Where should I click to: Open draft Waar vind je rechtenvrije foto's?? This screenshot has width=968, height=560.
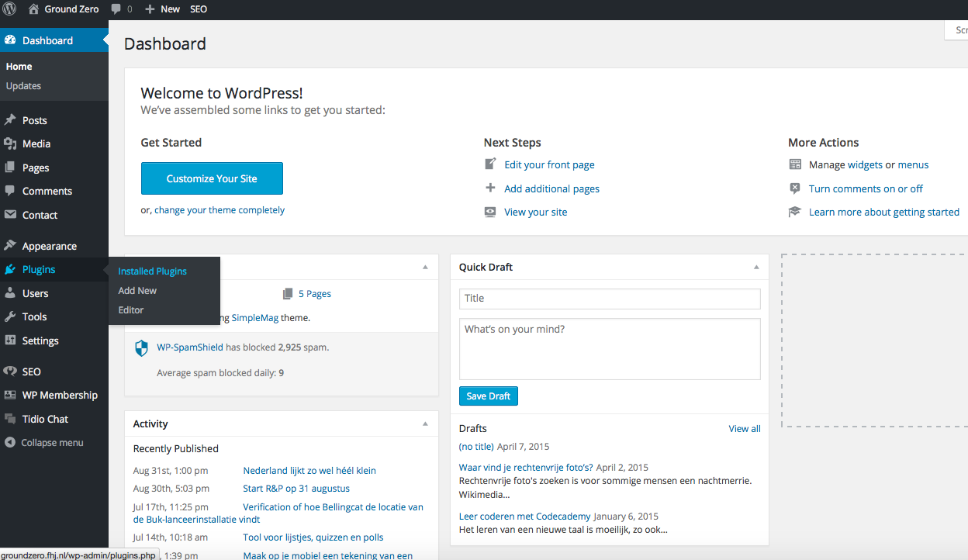coord(526,468)
